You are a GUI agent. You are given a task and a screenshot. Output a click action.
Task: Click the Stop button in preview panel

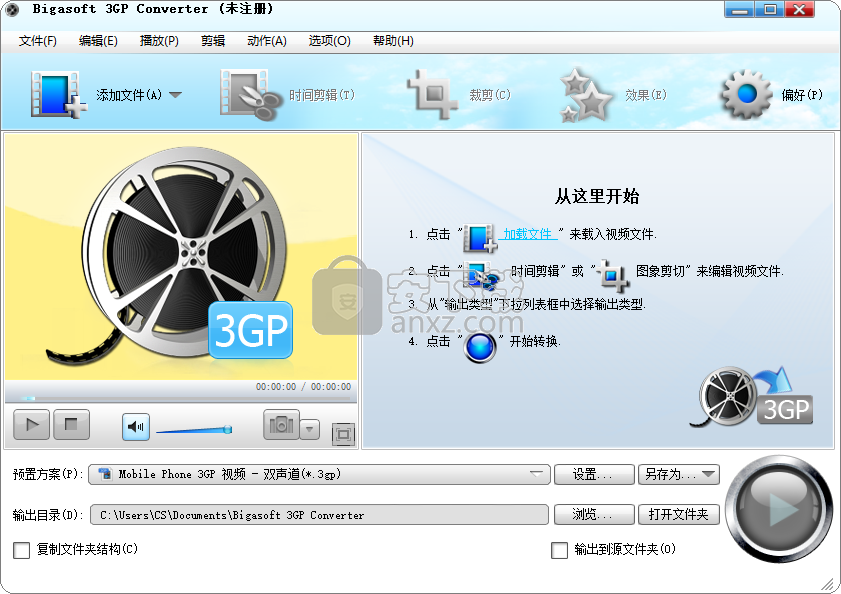pyautogui.click(x=71, y=425)
